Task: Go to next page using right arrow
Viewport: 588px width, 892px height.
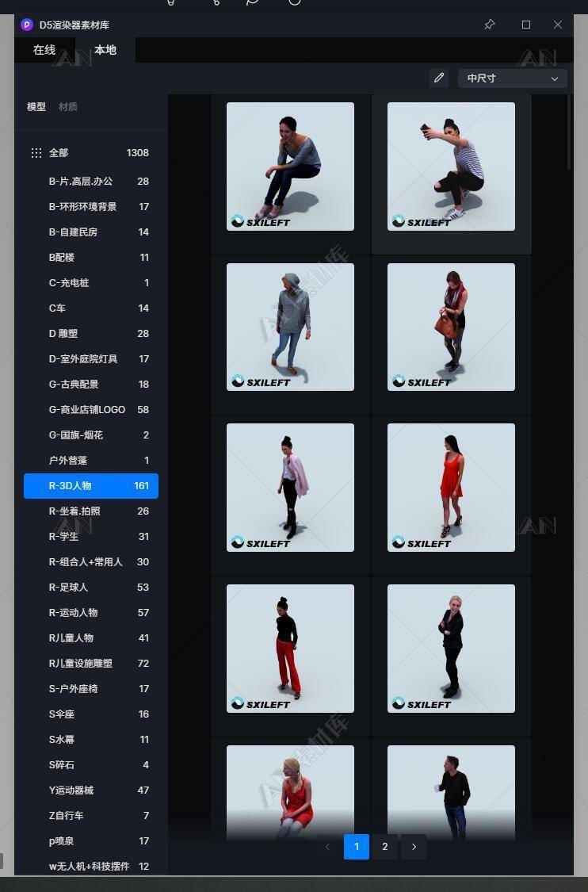Action: pyautogui.click(x=414, y=847)
